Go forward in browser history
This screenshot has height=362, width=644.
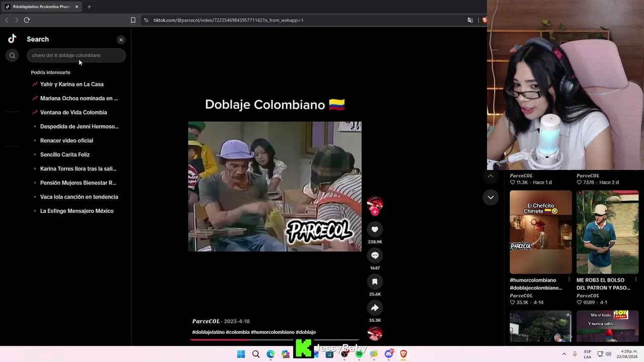click(x=17, y=20)
